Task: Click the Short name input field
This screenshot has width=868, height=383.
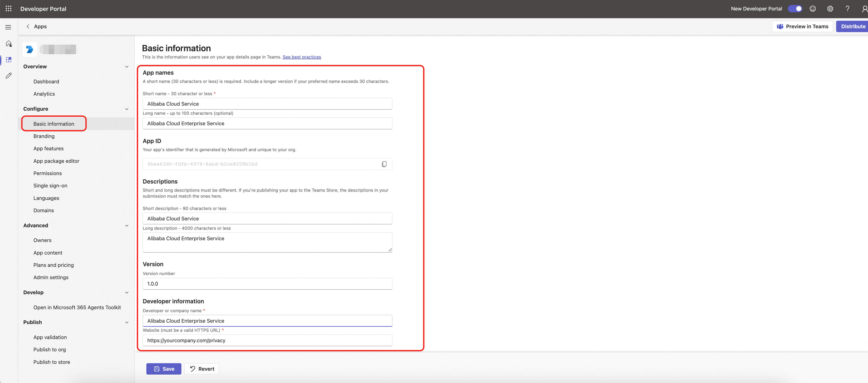Action: coord(267,104)
